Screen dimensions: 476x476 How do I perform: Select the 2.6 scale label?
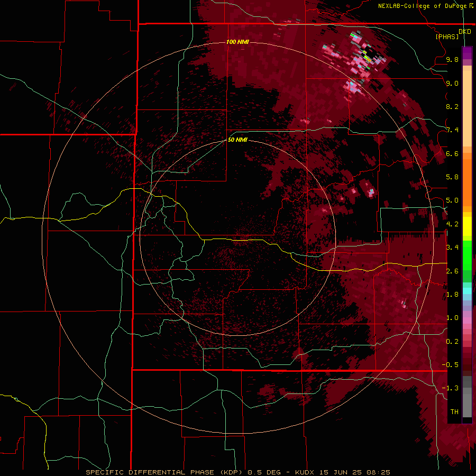point(452,271)
